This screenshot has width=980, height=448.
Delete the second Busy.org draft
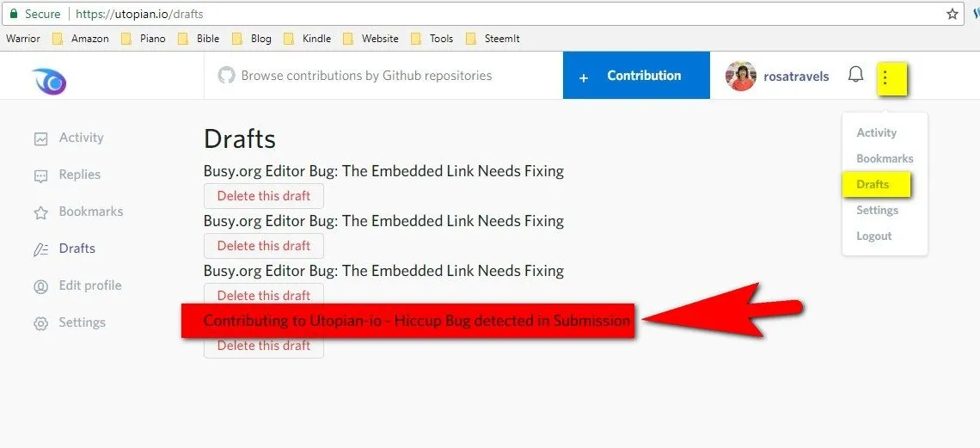point(264,246)
